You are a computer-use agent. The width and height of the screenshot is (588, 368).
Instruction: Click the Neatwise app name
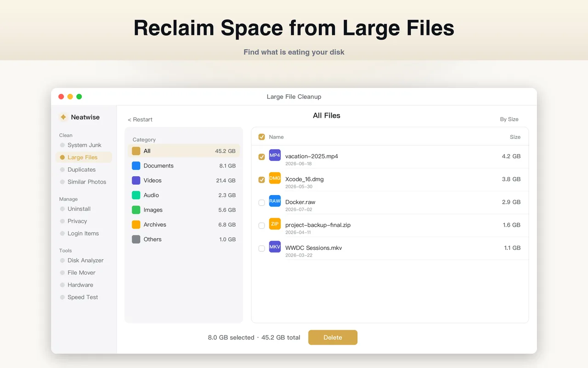pyautogui.click(x=85, y=117)
